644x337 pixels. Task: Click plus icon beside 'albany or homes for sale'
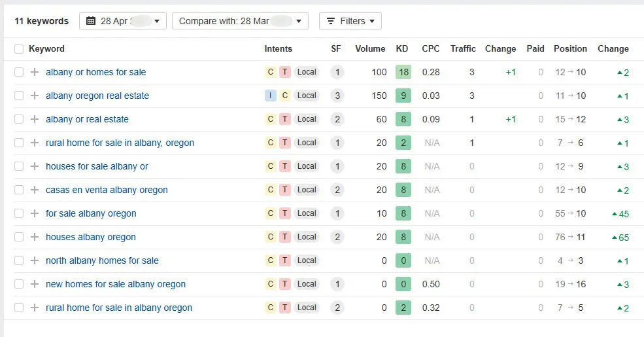[x=35, y=72]
